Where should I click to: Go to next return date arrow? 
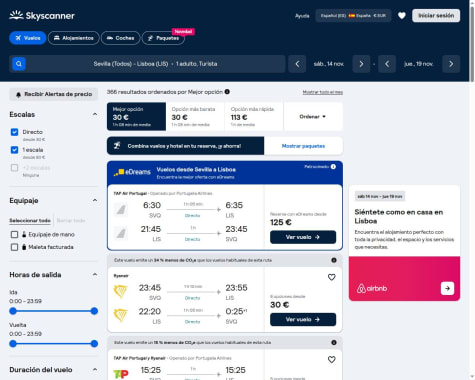(451, 64)
